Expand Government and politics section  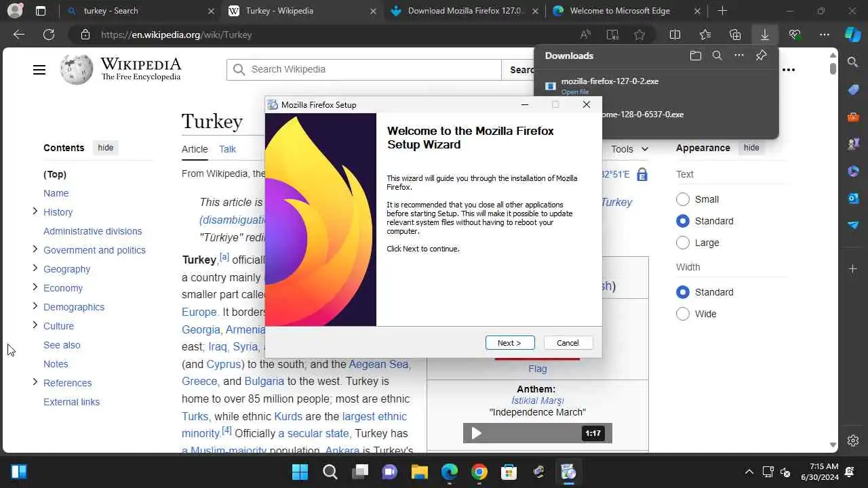click(35, 249)
